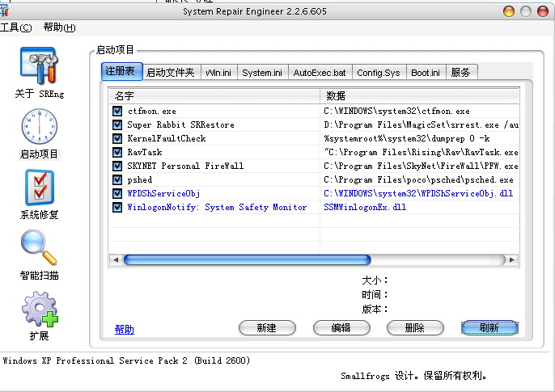Click the System Repair Engineer title text

(x=255, y=11)
